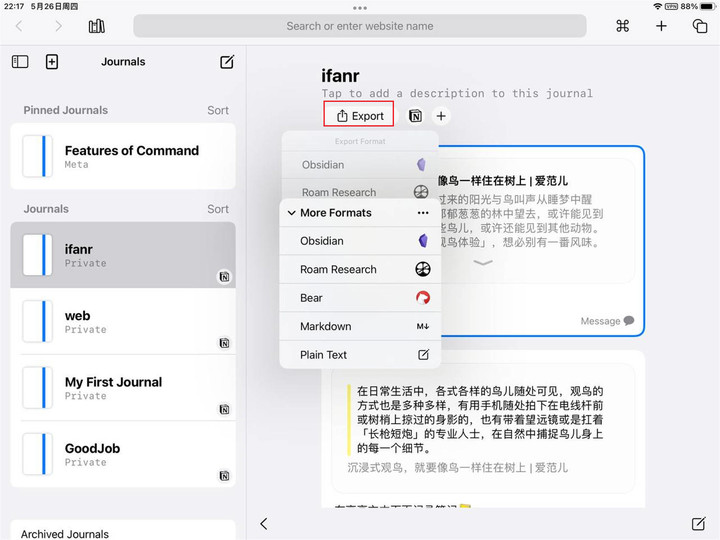This screenshot has width=720, height=540.
Task: Open Archived Journals section
Action: 123,531
